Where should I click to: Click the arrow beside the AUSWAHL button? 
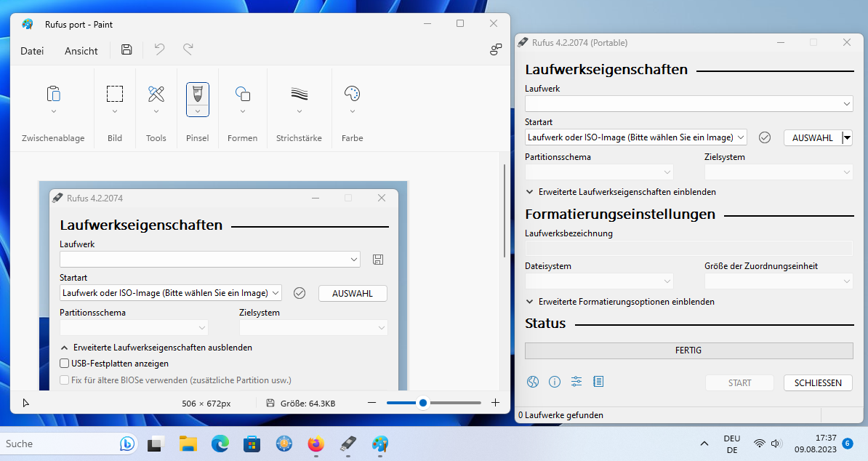tap(847, 138)
